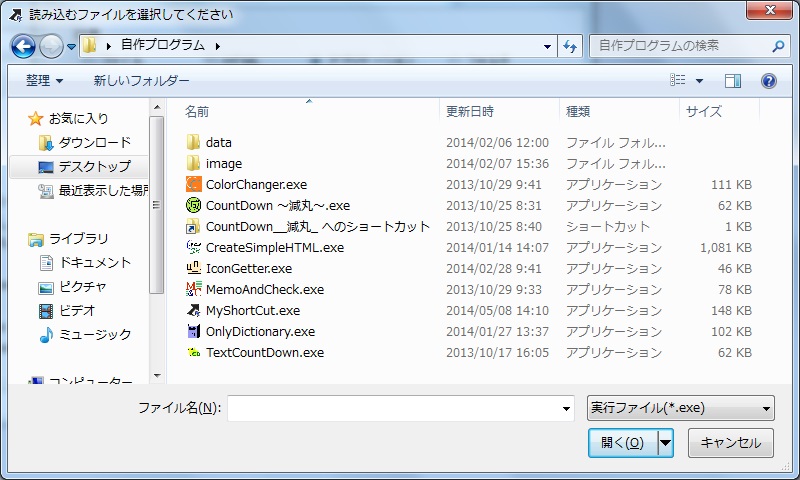Sort by the 種類 column header
Screen dimensions: 800x480
[x=578, y=111]
